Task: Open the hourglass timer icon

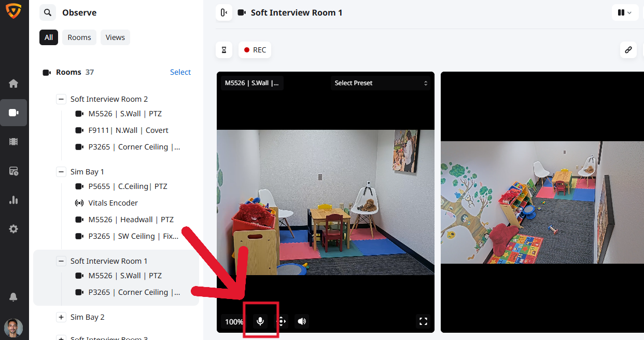Action: click(224, 50)
